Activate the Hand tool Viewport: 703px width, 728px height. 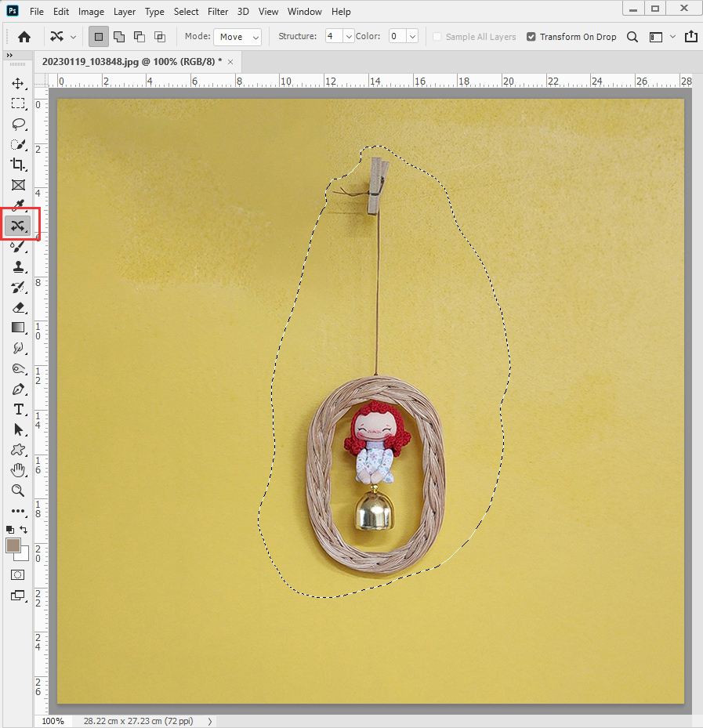tap(18, 470)
